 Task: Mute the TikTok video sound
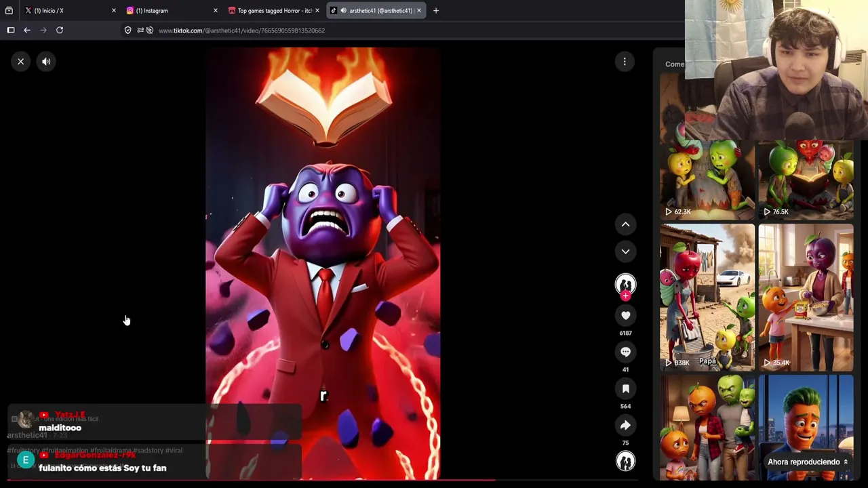(x=46, y=62)
